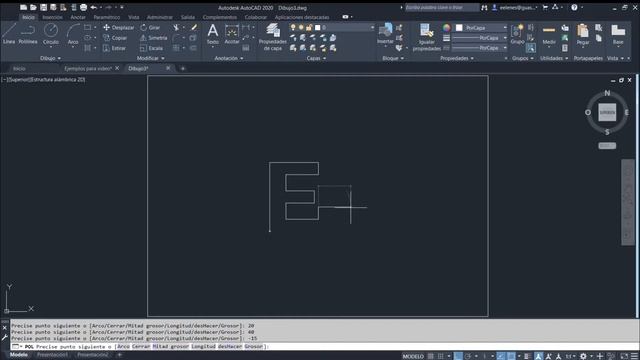Viewport: 640px width, 360px height.
Task: Click the Cerrar option in command line
Action: (x=141, y=347)
